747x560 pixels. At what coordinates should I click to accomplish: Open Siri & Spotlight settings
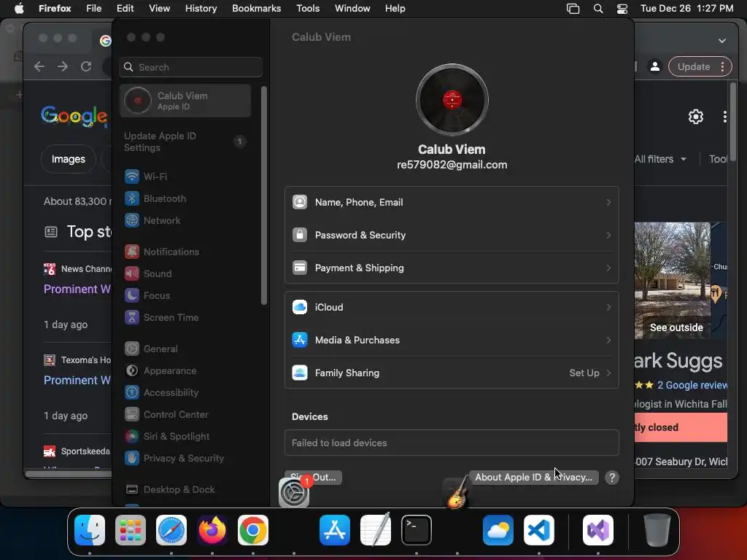point(167,437)
